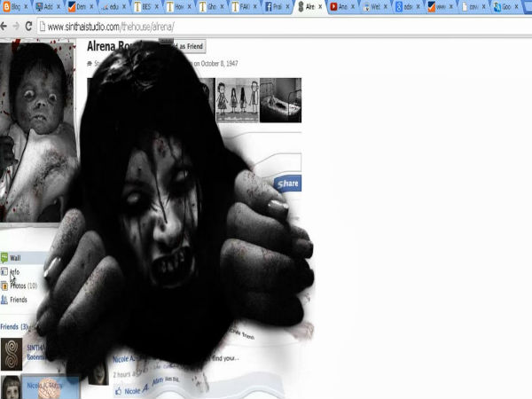Switch to the Blog tab

(x=16, y=6)
